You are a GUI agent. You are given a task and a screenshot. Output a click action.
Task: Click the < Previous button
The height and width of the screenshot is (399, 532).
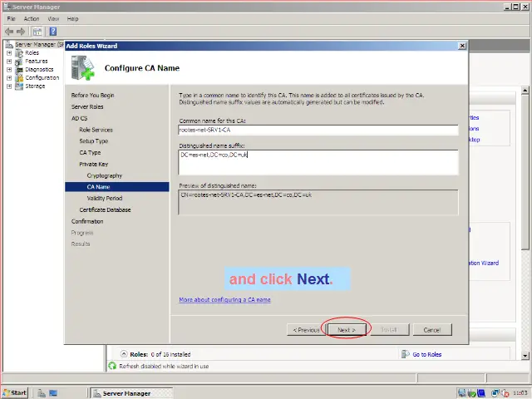click(x=307, y=330)
